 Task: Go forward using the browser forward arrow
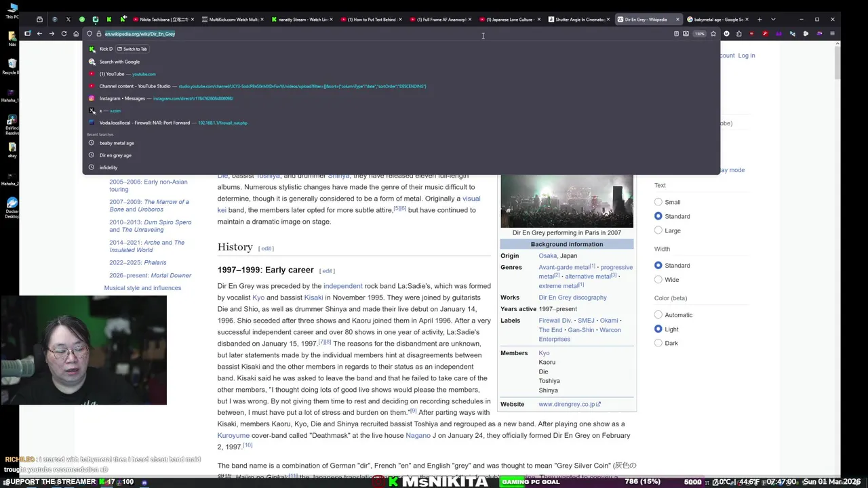52,33
